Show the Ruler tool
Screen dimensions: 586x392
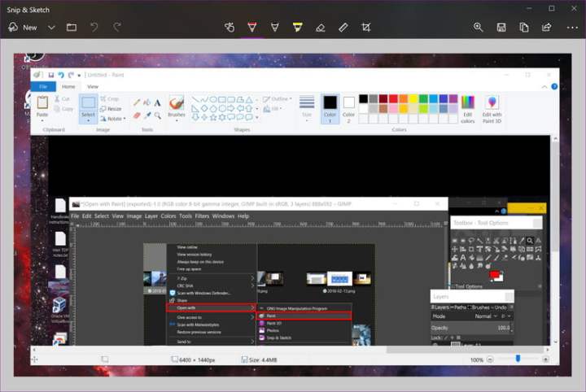click(x=343, y=27)
